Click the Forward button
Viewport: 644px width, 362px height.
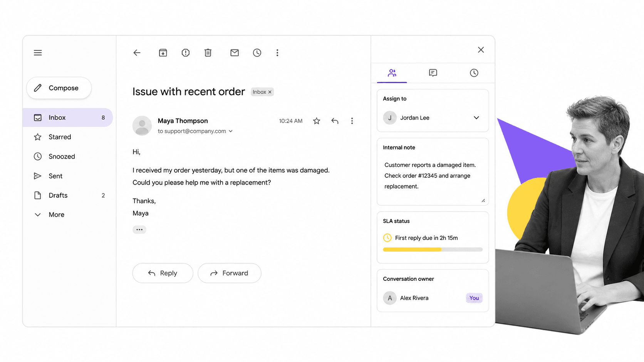coord(230,273)
